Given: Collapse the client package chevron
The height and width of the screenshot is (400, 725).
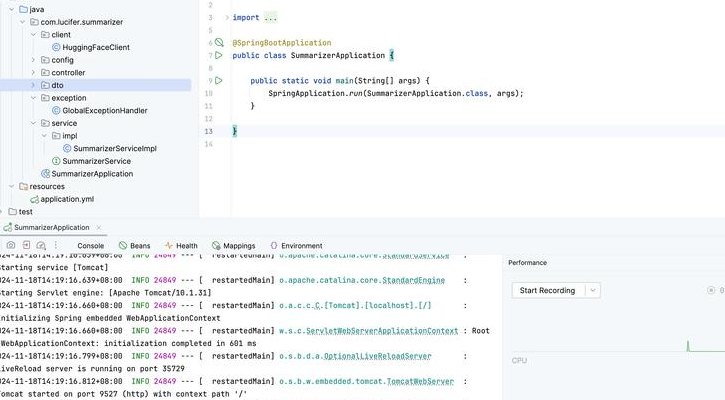Looking at the screenshot, I should coord(33,35).
